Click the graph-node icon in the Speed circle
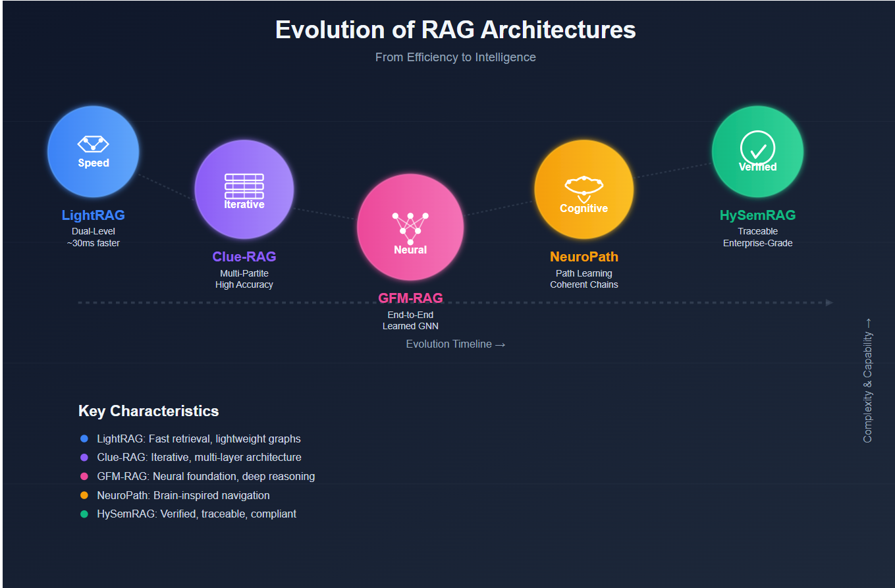The image size is (895, 588). point(93,144)
